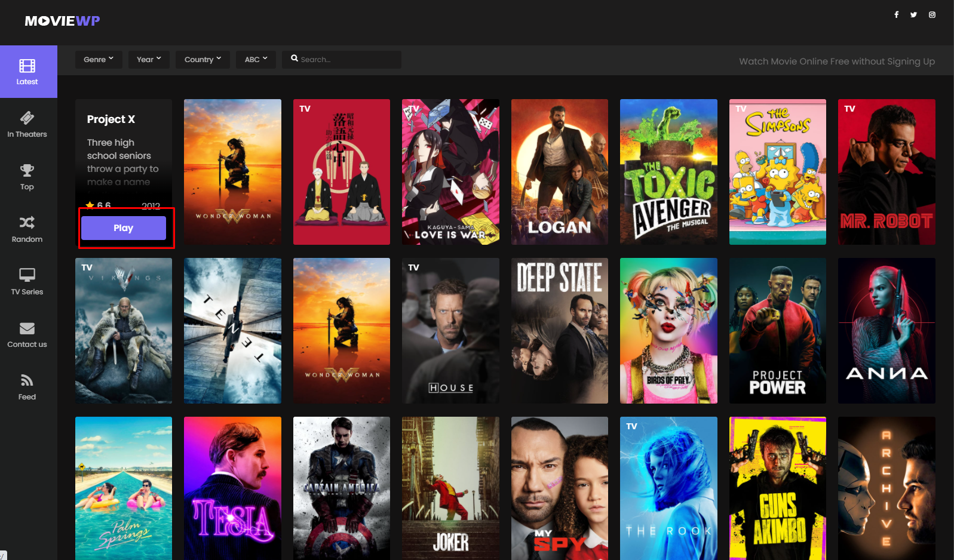
Task: Open the Latest film reel icon
Action: click(27, 66)
